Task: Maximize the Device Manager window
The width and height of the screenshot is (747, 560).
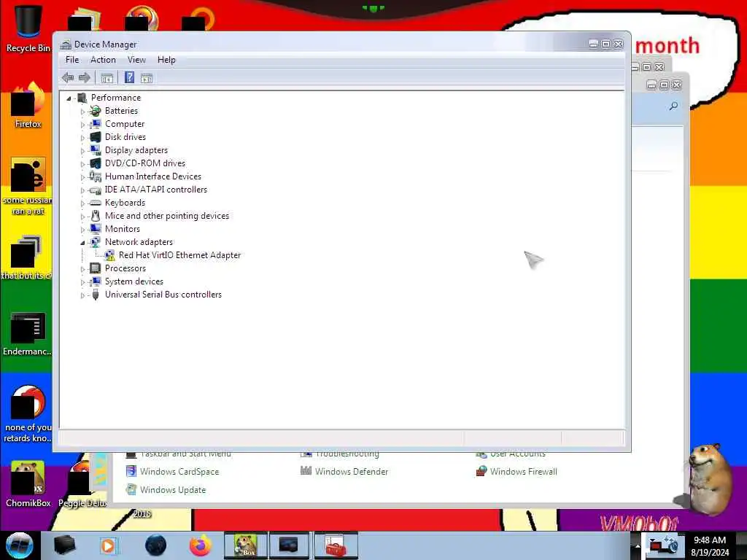Action: point(605,44)
